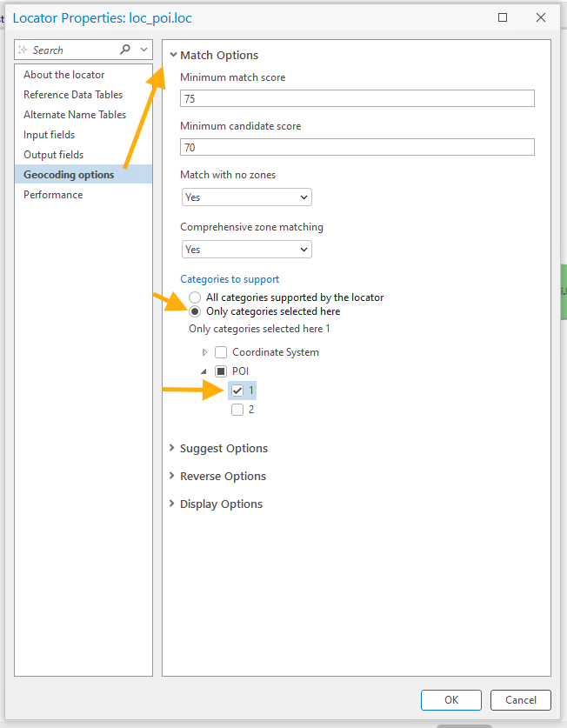Check category 2 under POI
Viewport: 567px width, 728px height.
pyautogui.click(x=237, y=410)
